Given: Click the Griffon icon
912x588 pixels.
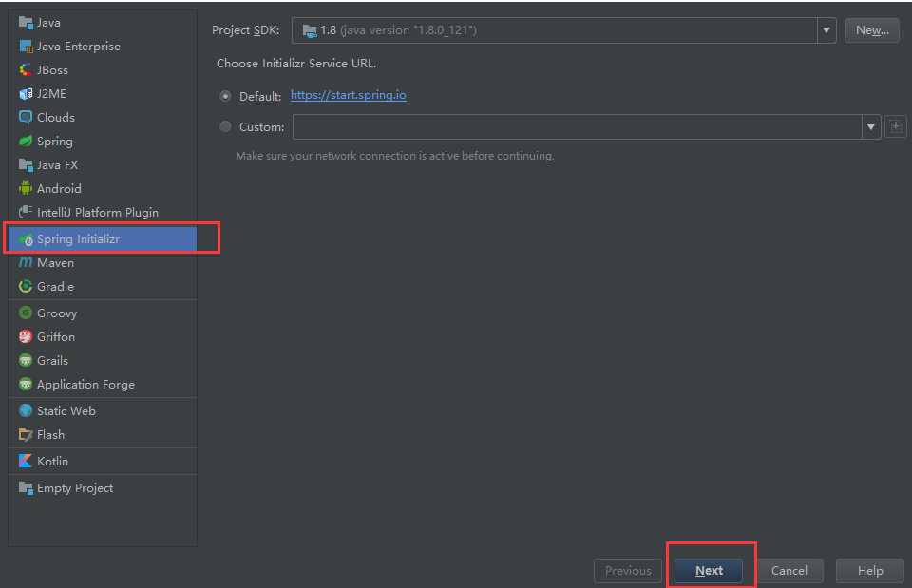Looking at the screenshot, I should (x=26, y=337).
